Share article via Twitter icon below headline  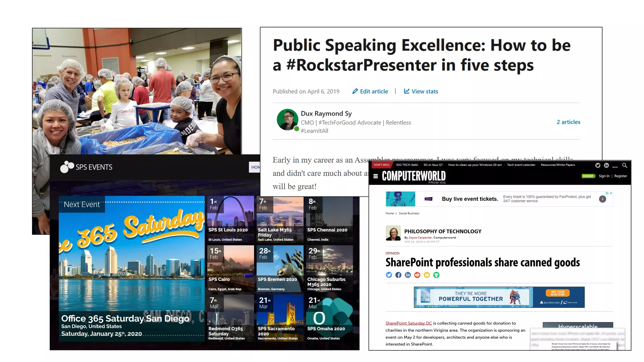[389, 275]
